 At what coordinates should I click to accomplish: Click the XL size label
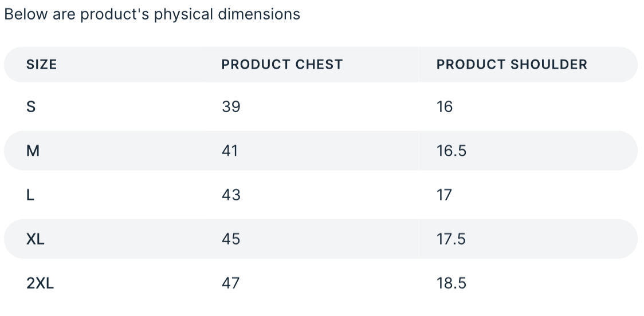(x=36, y=239)
